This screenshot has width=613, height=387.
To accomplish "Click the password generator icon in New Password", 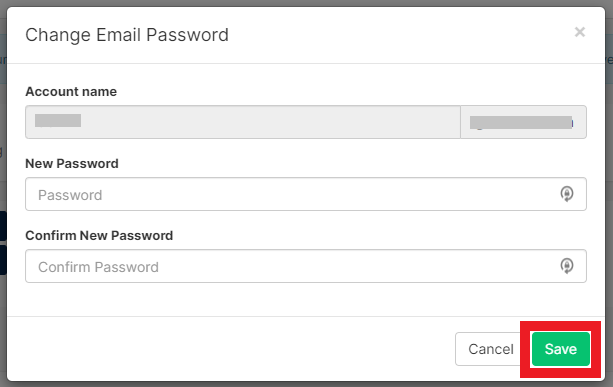I will pyautogui.click(x=566, y=194).
